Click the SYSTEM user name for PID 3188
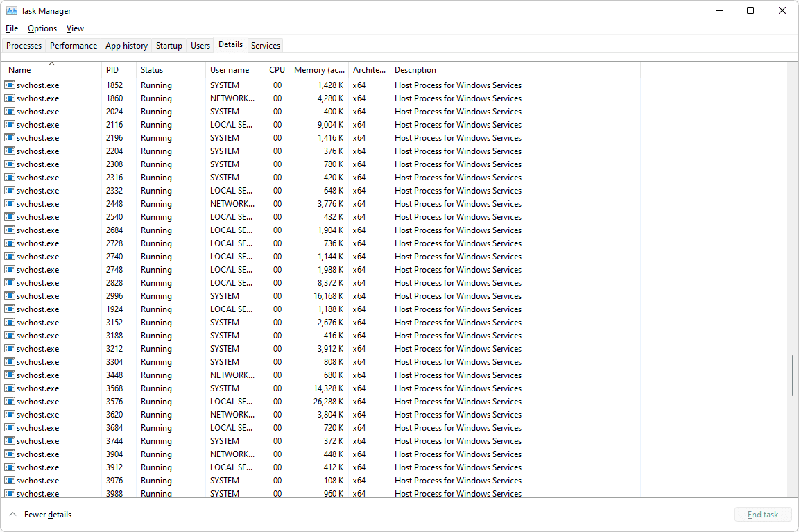The width and height of the screenshot is (799, 532). (225, 336)
